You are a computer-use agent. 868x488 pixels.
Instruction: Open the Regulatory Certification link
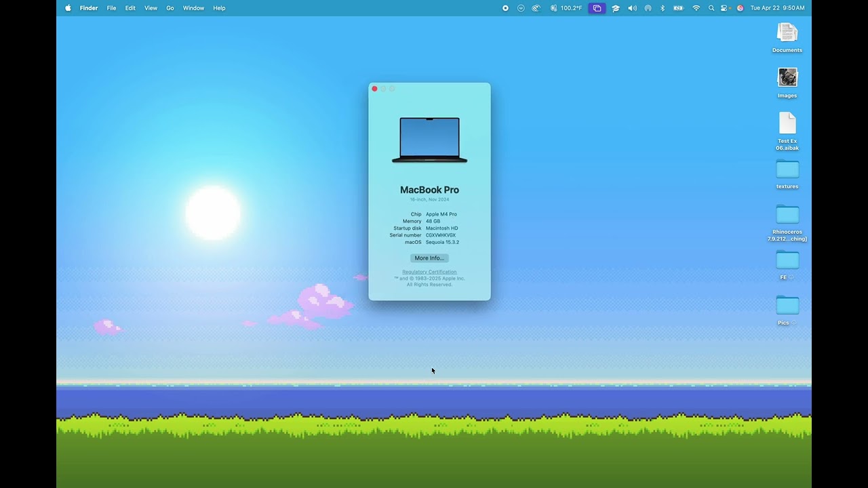[429, 272]
